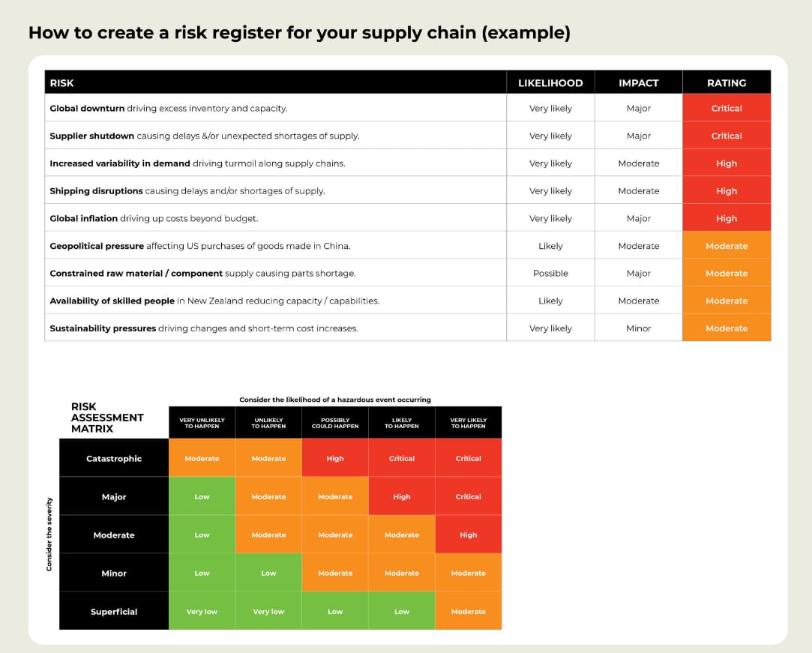
Task: Click the Very low cell under Superficial severity
Action: point(201,611)
